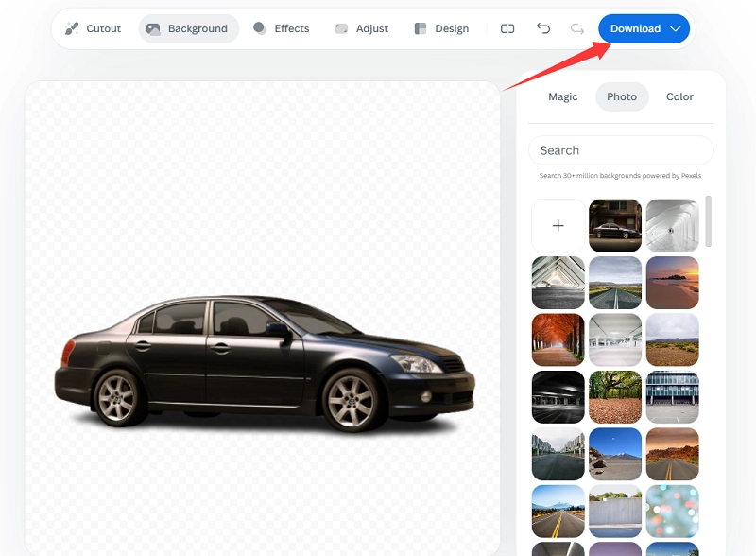Select the Photo backgrounds tab
This screenshot has height=556, width=756.
point(622,96)
